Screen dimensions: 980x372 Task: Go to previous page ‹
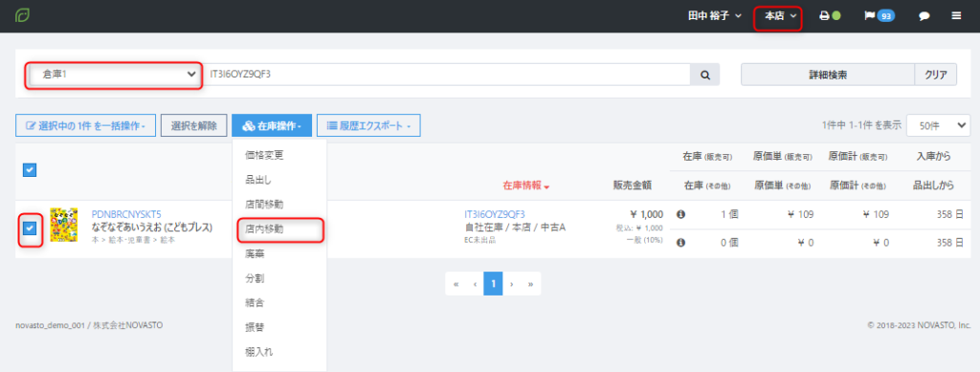tap(475, 283)
